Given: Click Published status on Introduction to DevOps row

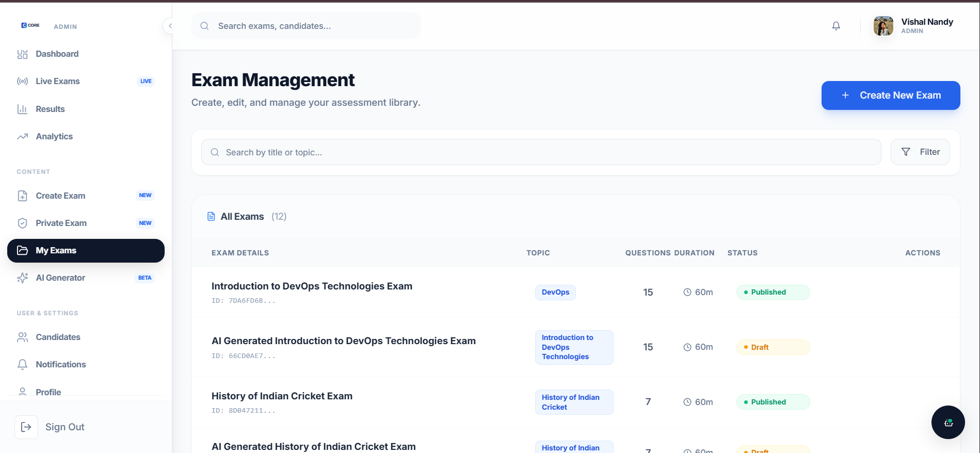Looking at the screenshot, I should click(x=773, y=292).
